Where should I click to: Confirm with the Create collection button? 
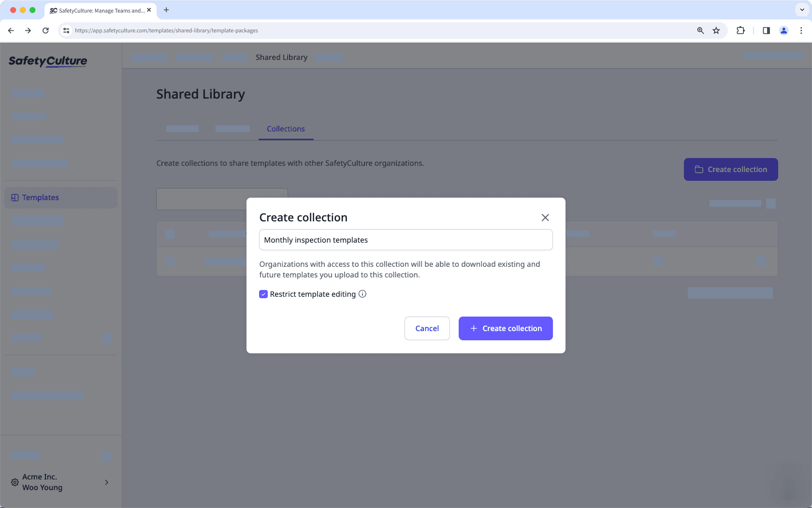(x=506, y=328)
